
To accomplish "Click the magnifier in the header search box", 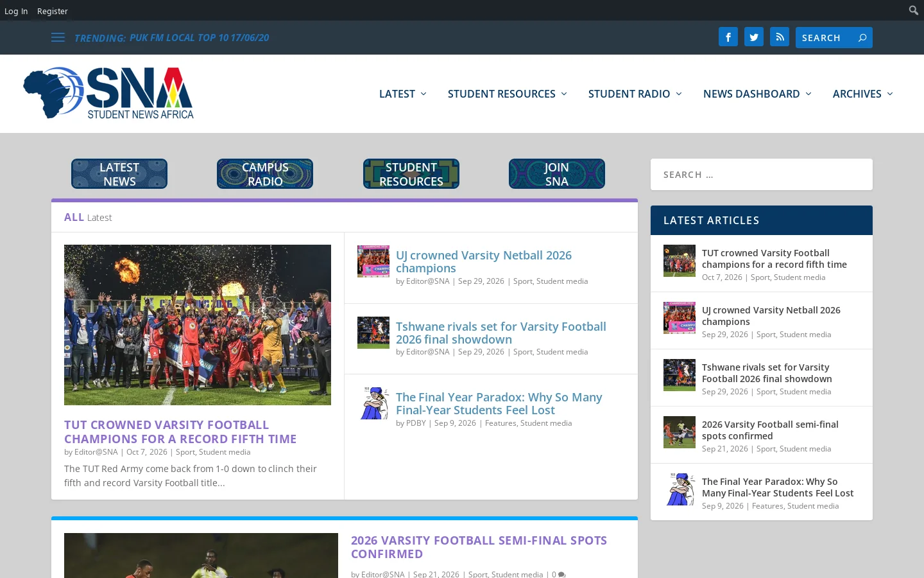I will click(862, 37).
